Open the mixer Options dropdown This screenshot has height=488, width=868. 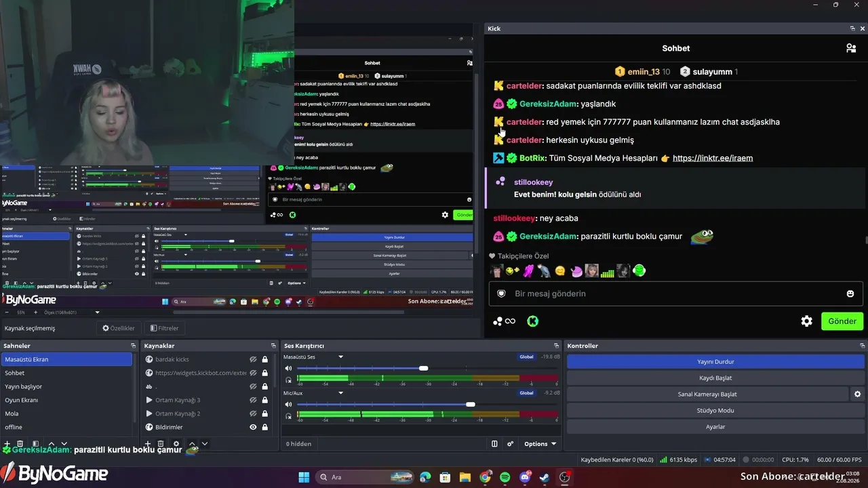point(540,444)
